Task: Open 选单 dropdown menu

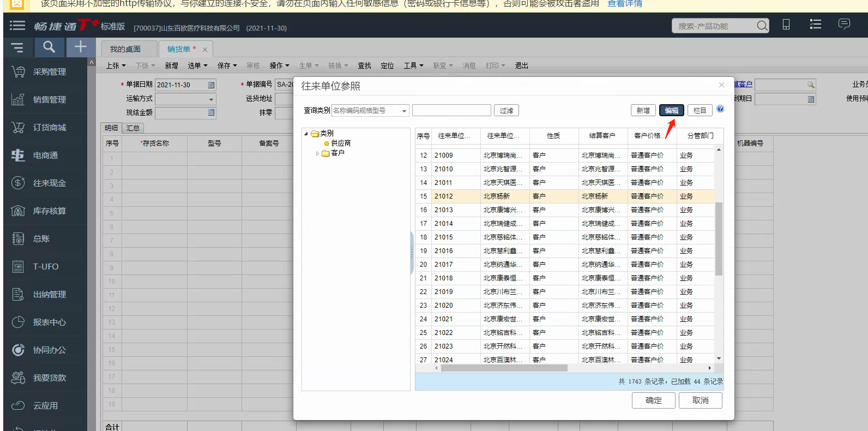Action: pyautogui.click(x=197, y=65)
